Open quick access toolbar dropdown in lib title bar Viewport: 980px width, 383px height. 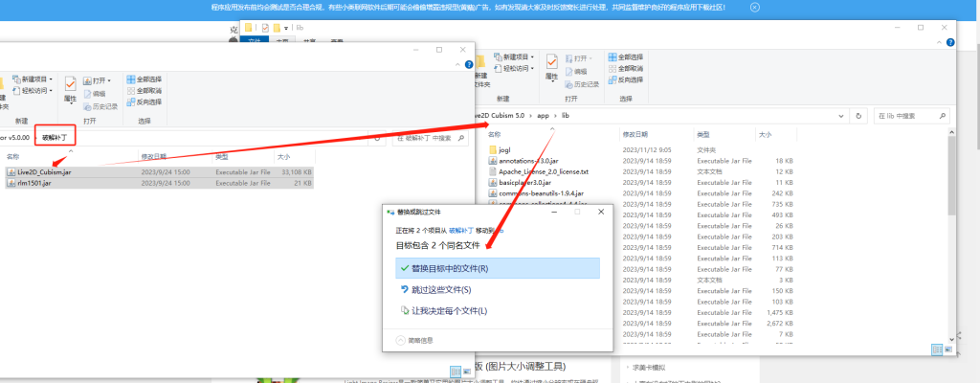286,28
